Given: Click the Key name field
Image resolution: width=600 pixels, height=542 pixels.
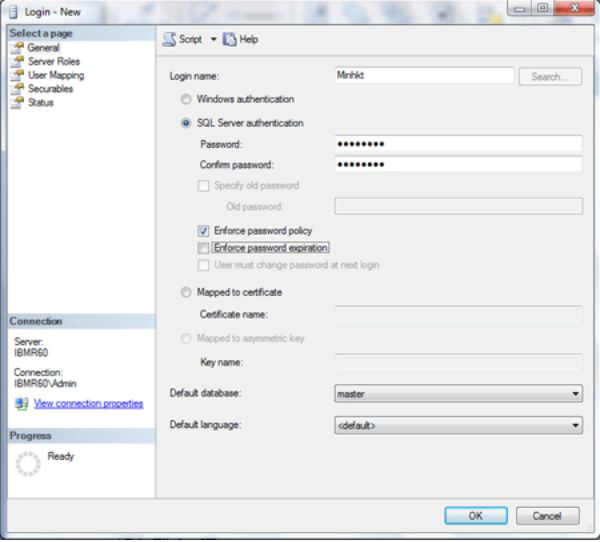Looking at the screenshot, I should [458, 362].
